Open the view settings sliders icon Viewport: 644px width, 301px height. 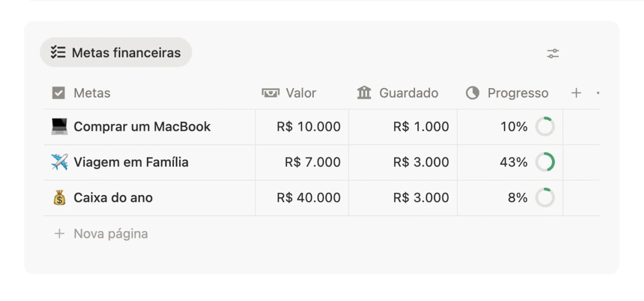tap(553, 53)
